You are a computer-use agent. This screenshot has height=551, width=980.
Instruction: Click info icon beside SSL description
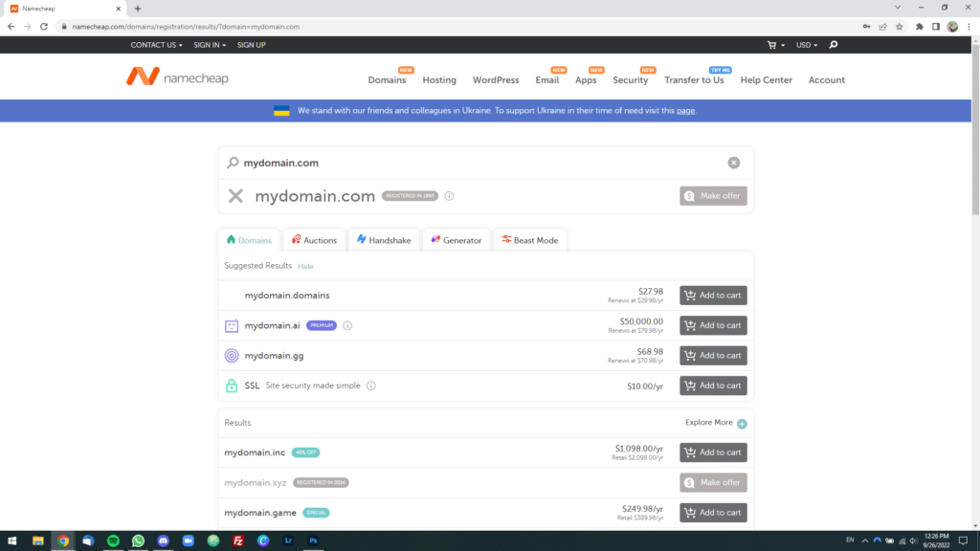371,386
